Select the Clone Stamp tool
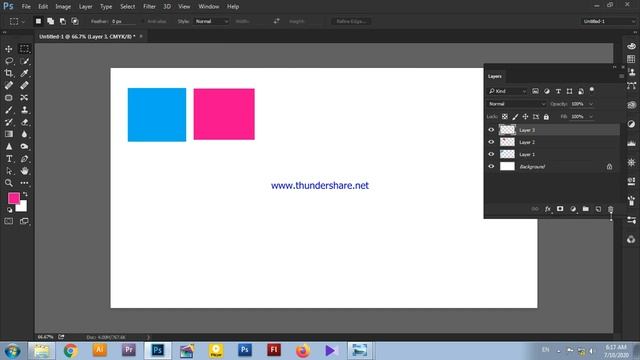The width and height of the screenshot is (640, 360). point(24,110)
